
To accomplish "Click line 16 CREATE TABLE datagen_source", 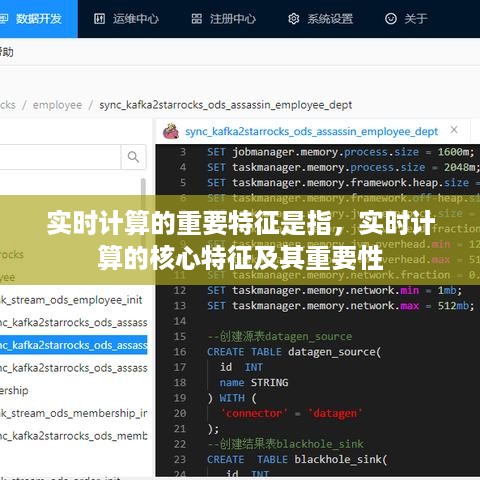I will point(294,352).
